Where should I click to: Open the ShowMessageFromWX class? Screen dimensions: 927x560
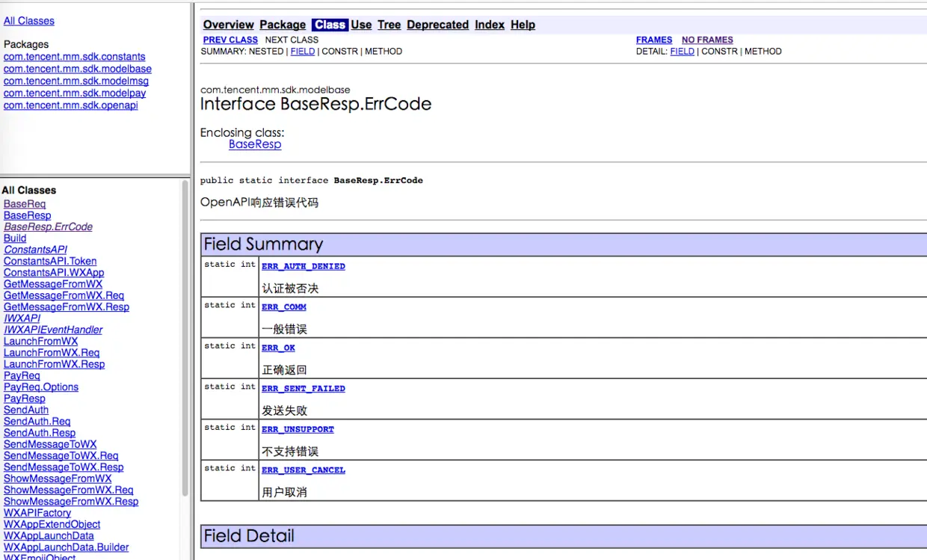click(x=58, y=479)
